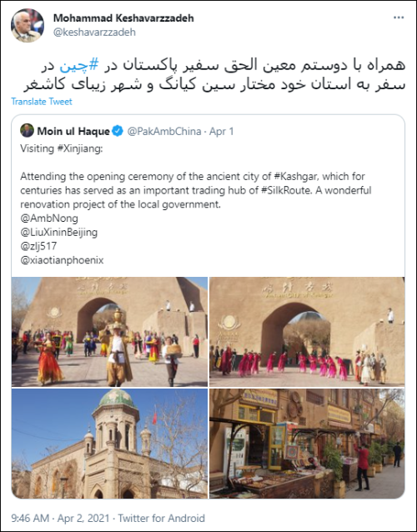Open the three-dot more options menu
The image size is (417, 532).
click(x=399, y=18)
